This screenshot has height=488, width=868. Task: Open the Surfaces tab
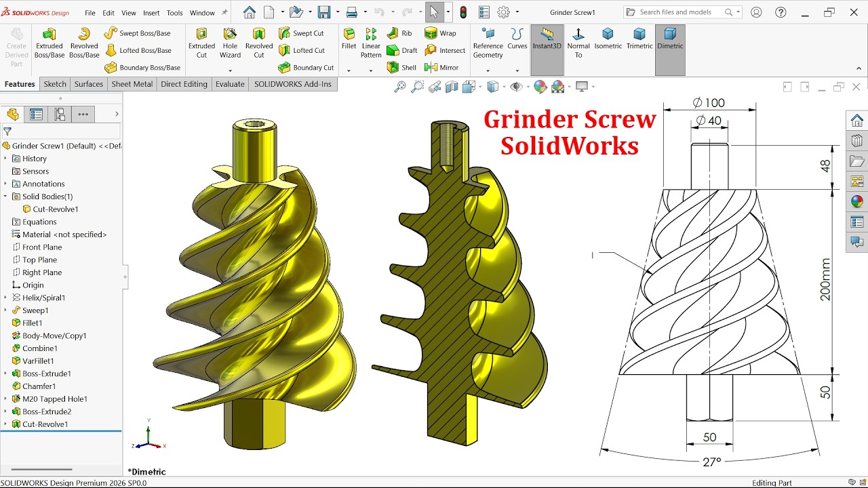(89, 84)
